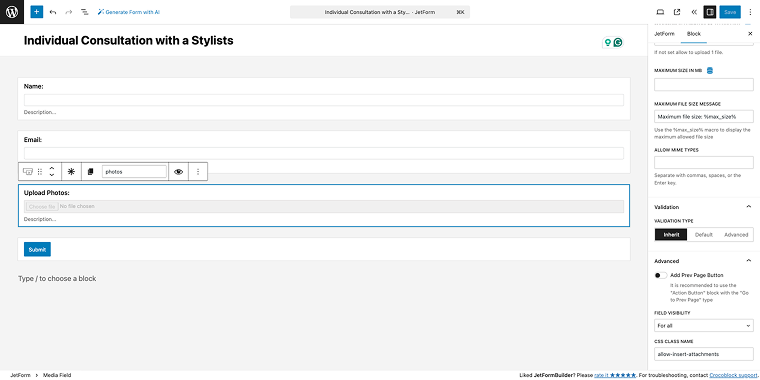760x380 pixels.
Task: Click the Grammarly G icon
Action: click(618, 43)
